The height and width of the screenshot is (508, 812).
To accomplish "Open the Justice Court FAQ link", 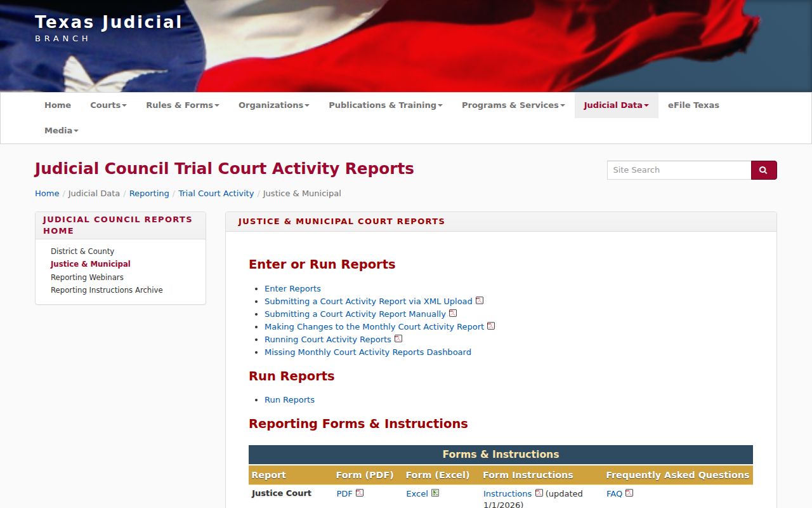I will pos(614,493).
